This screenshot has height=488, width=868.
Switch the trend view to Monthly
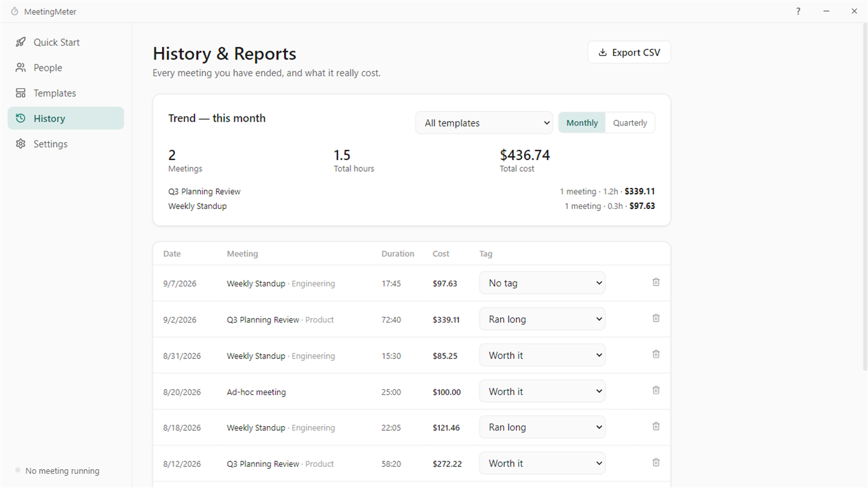click(x=582, y=123)
